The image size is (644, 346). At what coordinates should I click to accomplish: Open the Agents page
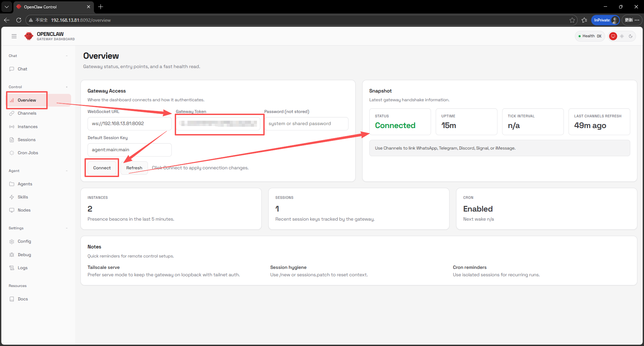pyautogui.click(x=39, y=184)
